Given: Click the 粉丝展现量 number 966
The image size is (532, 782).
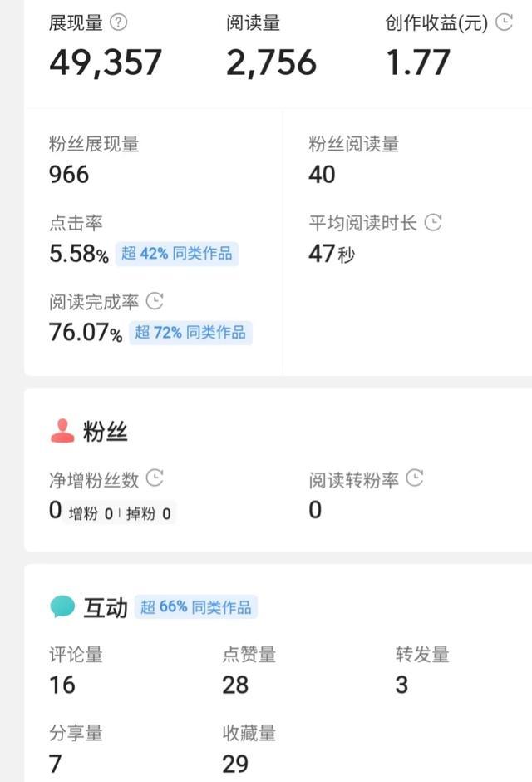Looking at the screenshot, I should click(x=69, y=174).
